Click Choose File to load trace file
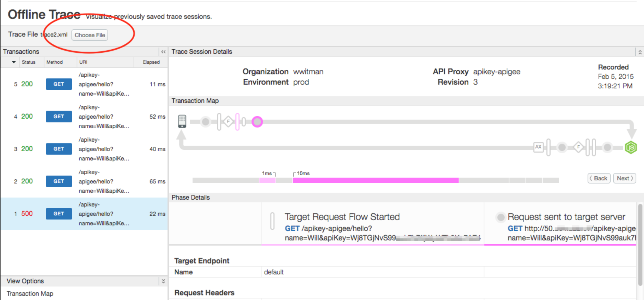Image resolution: width=644 pixels, height=300 pixels. tap(90, 35)
